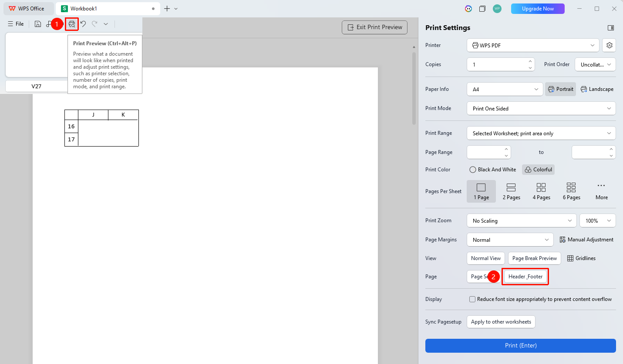The image size is (623, 364).
Task: Open the File menu
Action: 16,24
